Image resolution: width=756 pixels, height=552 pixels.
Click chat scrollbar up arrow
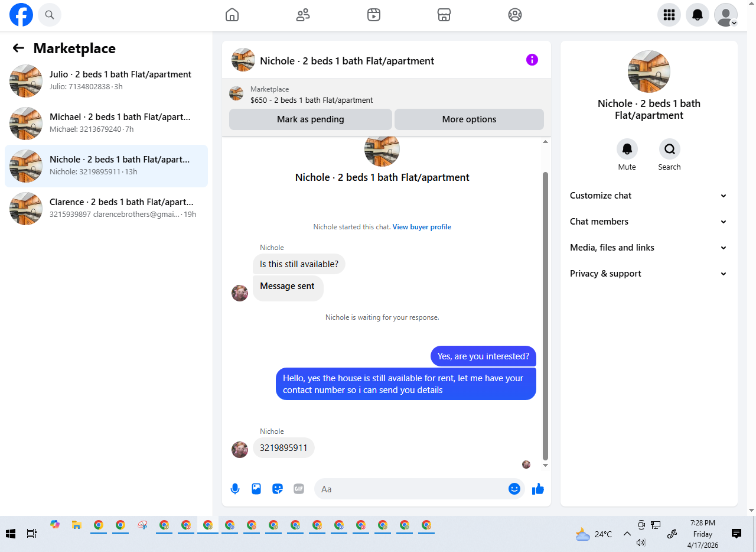(546, 142)
